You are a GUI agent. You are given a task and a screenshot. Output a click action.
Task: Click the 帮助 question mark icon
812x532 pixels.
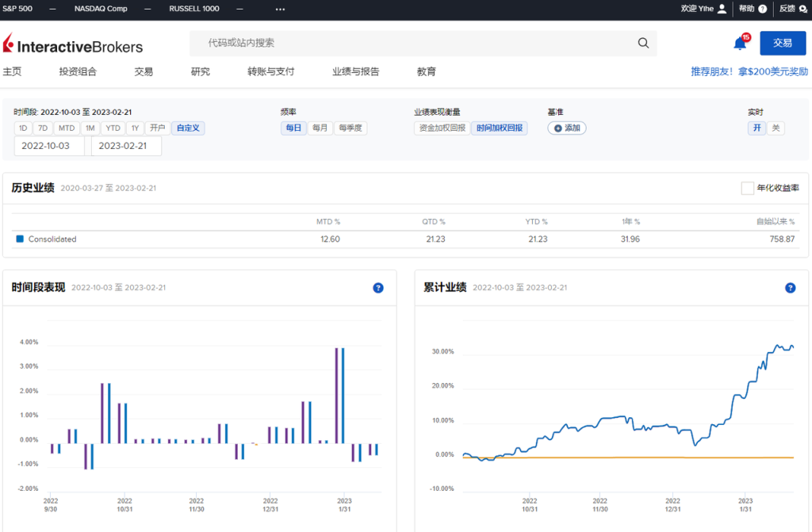[763, 9]
